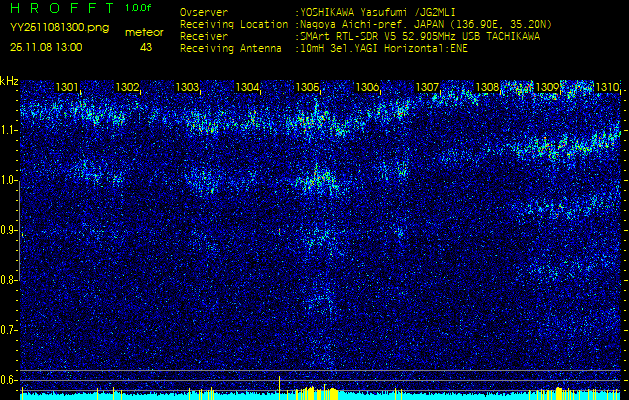Click the kHz unit label
Image resolution: width=629 pixels, height=400 pixels.
tap(9, 81)
